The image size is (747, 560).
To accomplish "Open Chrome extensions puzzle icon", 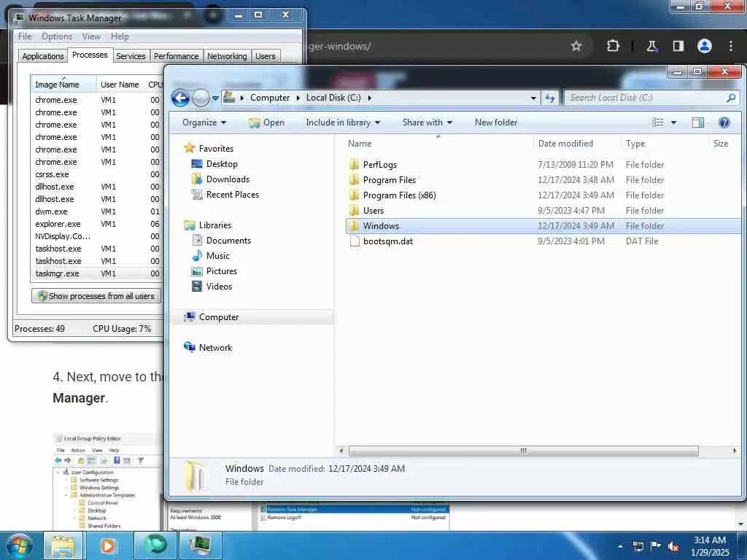I will point(613,46).
